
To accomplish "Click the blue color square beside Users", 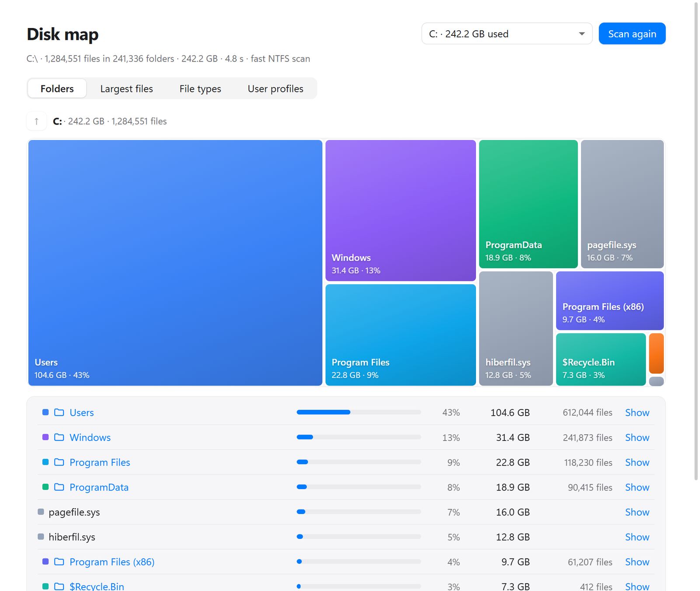I will 45,412.
